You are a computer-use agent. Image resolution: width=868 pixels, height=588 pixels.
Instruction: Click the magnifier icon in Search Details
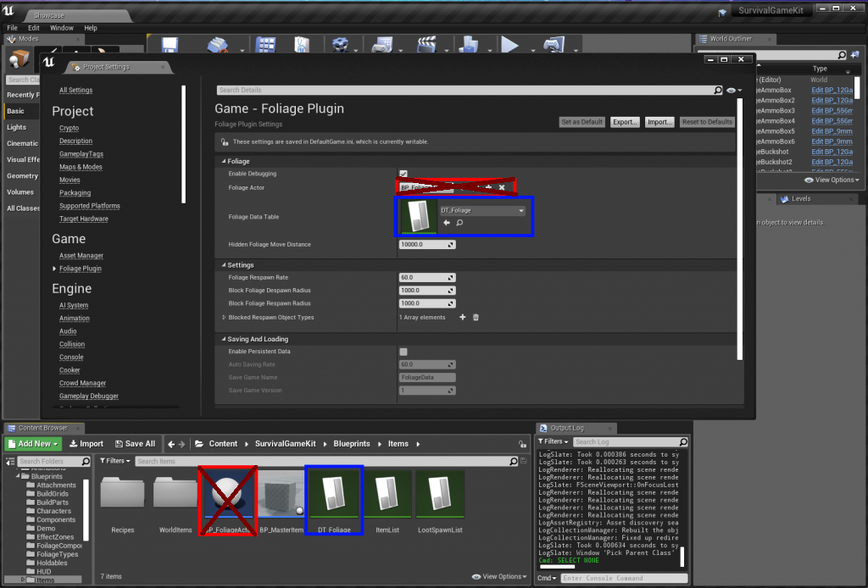[718, 90]
